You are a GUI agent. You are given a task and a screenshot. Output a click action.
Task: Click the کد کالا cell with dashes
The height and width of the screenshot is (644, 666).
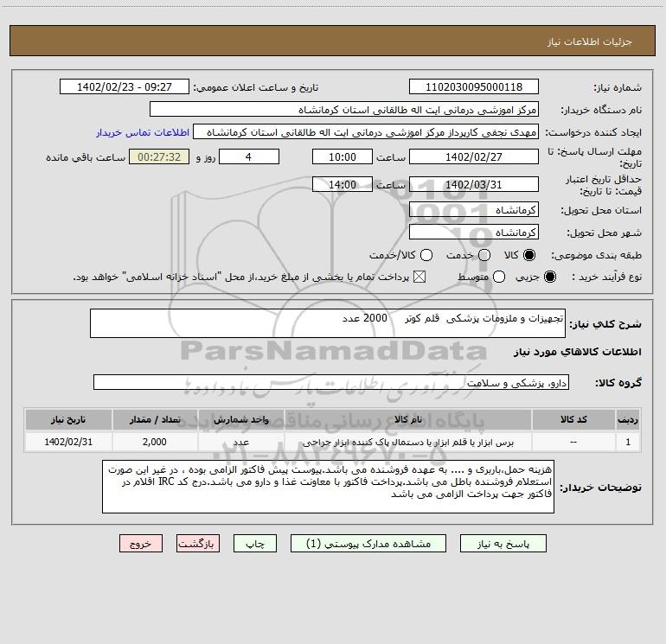(573, 442)
